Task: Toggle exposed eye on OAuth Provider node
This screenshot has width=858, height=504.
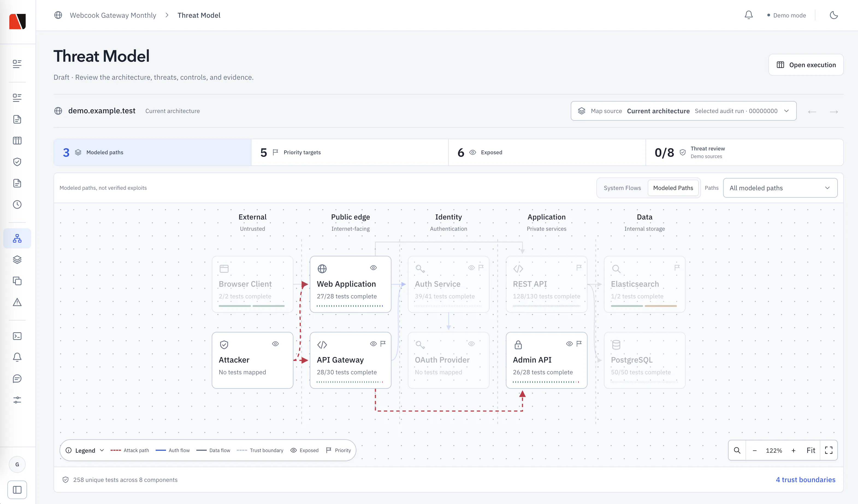Action: [x=471, y=344]
